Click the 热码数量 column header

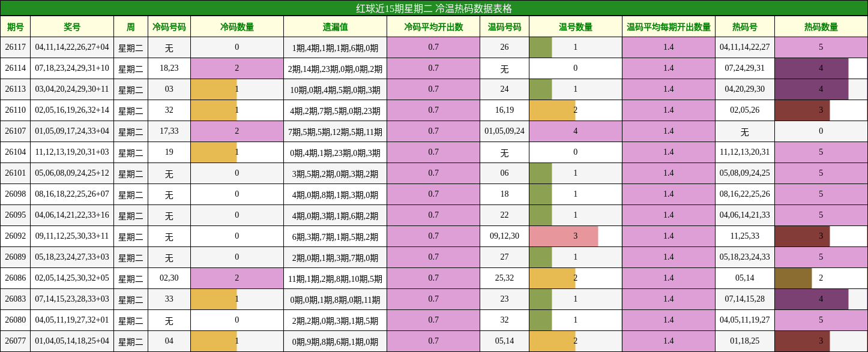tap(821, 27)
